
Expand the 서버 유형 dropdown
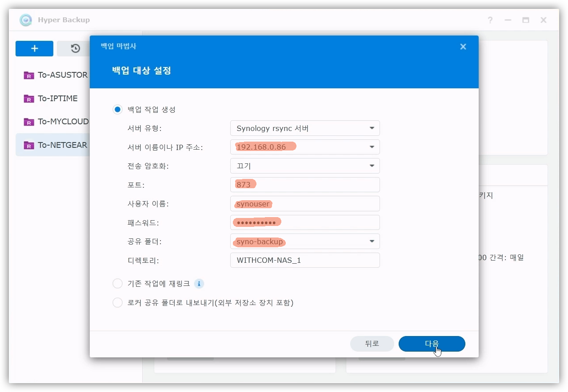[372, 128]
